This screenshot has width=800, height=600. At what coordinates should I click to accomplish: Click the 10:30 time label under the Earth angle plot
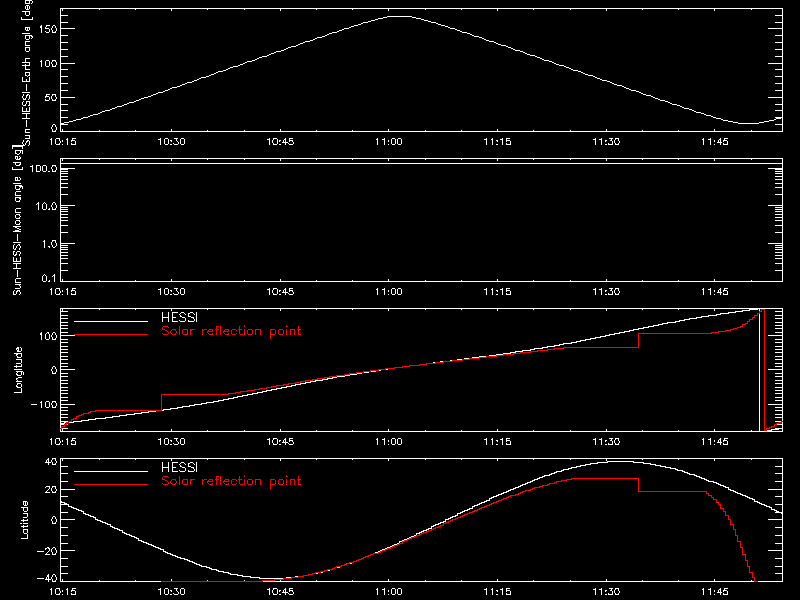click(171, 142)
